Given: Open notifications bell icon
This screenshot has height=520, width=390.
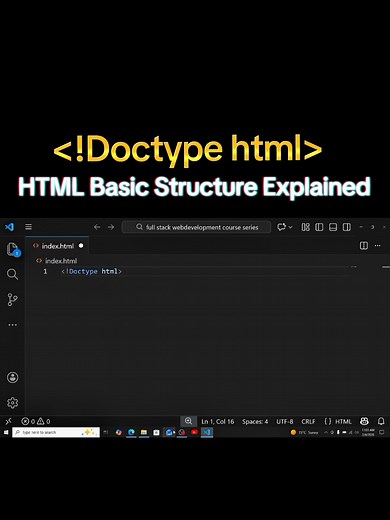Looking at the screenshot, I should click(381, 421).
